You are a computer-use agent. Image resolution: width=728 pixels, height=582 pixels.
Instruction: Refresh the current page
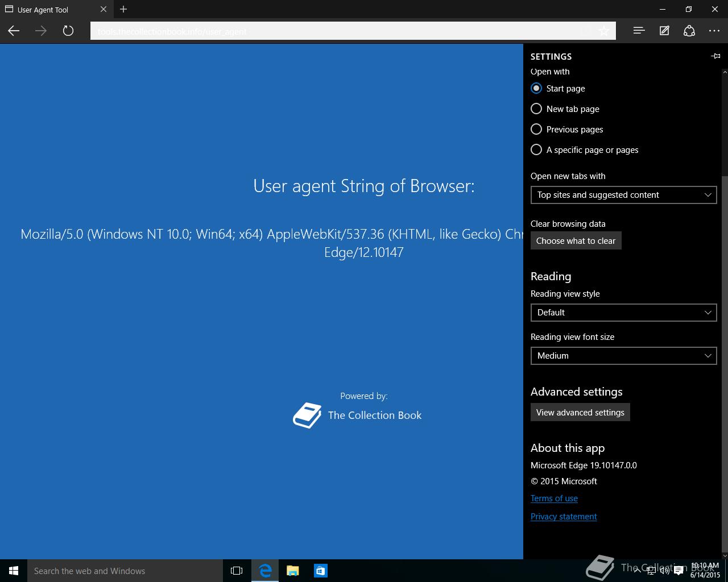[68, 31]
